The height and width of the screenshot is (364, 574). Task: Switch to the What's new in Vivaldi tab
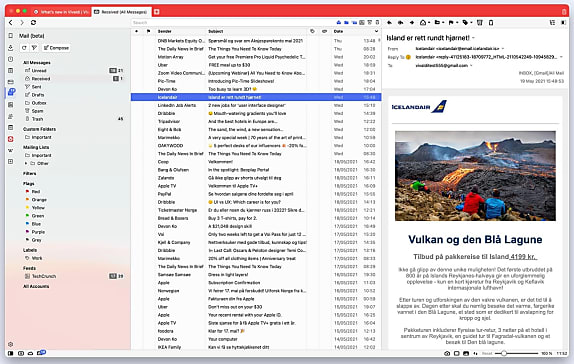[61, 12]
